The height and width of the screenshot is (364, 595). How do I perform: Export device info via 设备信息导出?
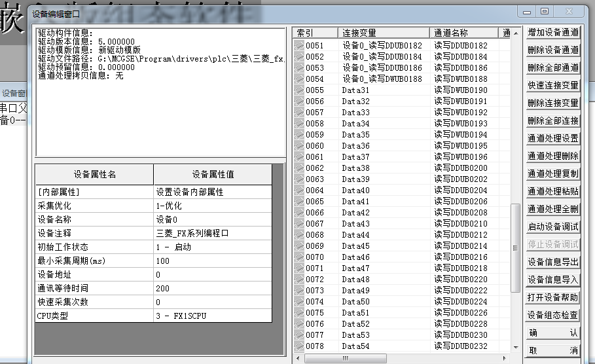[x=553, y=262]
